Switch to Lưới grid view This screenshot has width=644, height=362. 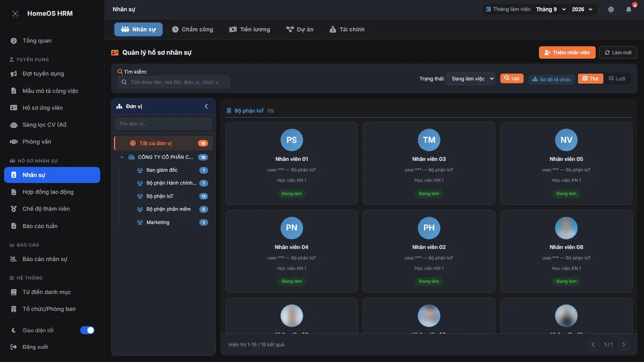(x=617, y=78)
